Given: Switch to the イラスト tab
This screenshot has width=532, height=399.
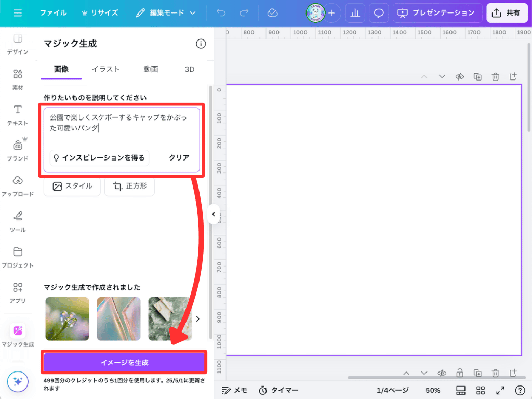Looking at the screenshot, I should (x=105, y=68).
